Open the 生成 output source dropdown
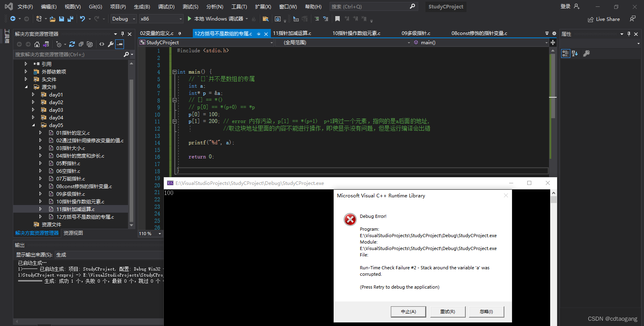The height and width of the screenshot is (326, 644). point(109,255)
